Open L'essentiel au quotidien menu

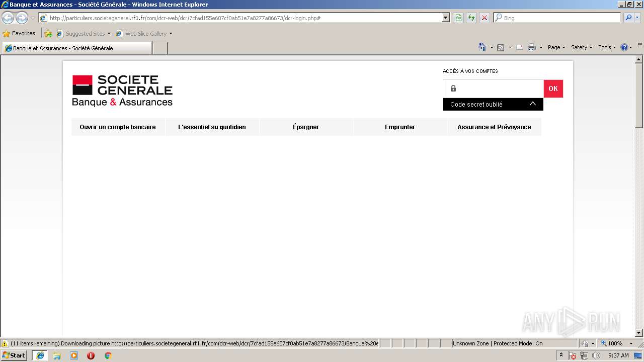click(212, 127)
